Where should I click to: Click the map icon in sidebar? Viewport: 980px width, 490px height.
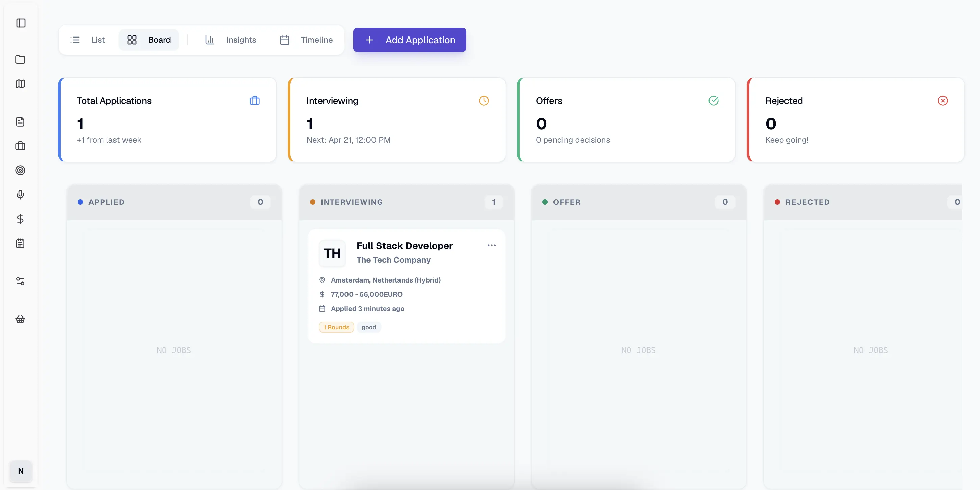(x=20, y=84)
